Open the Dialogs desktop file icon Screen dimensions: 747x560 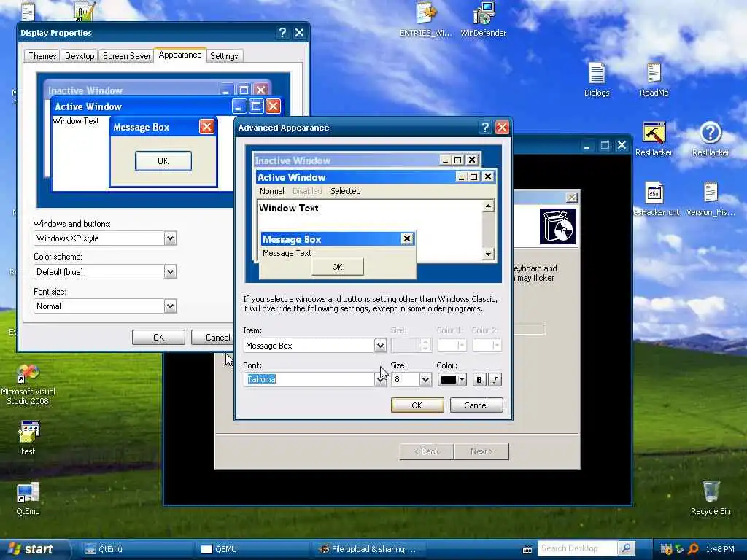point(597,79)
